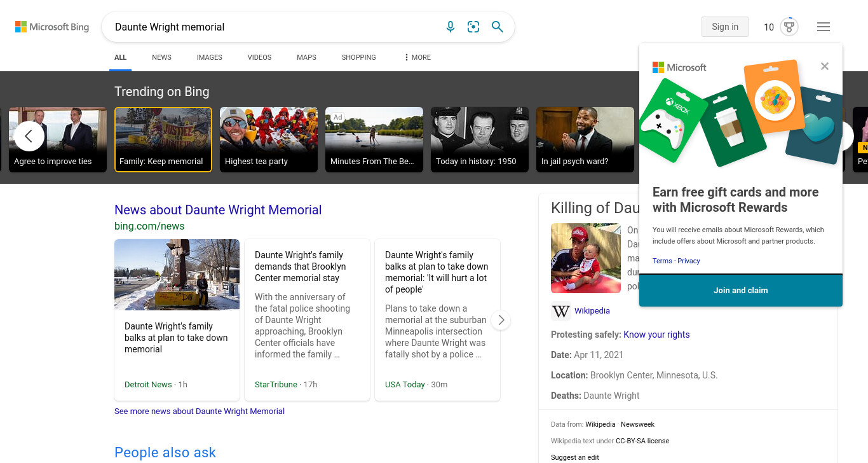Click the Microsoft Bing logo
Screen dimensions: 868x463
click(52, 27)
